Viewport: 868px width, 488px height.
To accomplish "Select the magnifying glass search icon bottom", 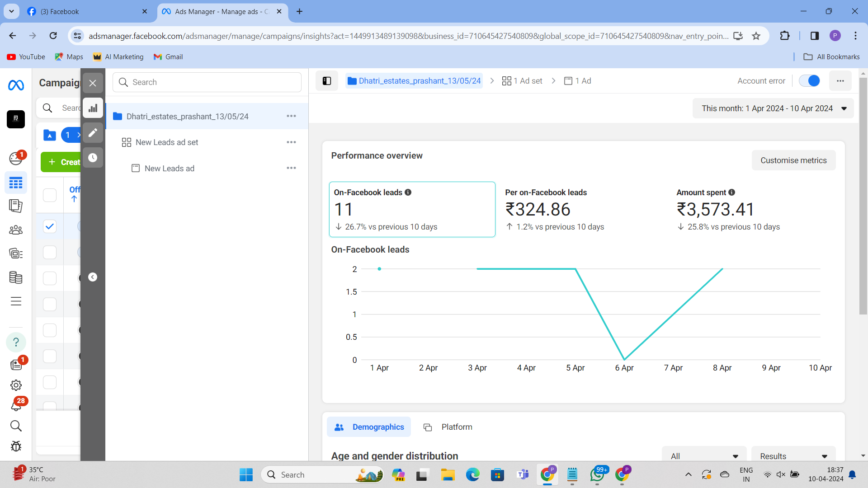I will point(16,426).
